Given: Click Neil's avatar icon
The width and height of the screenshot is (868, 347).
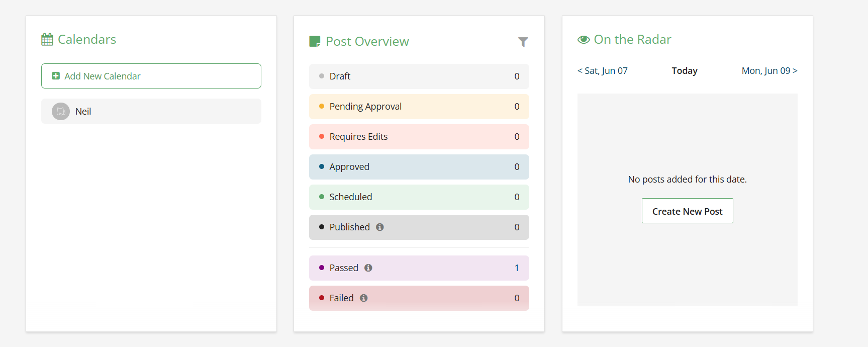Looking at the screenshot, I should pyautogui.click(x=61, y=111).
